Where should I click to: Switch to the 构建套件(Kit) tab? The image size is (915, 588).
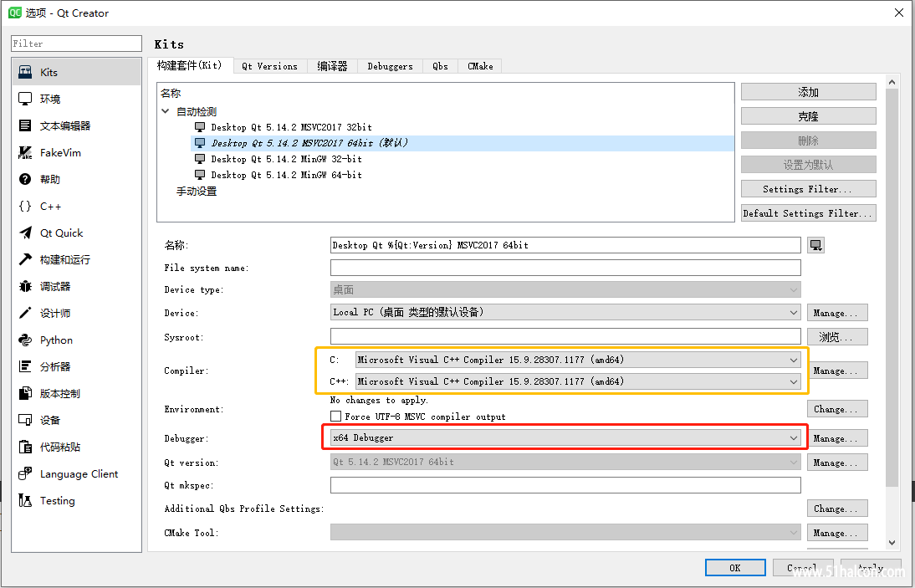click(x=190, y=65)
